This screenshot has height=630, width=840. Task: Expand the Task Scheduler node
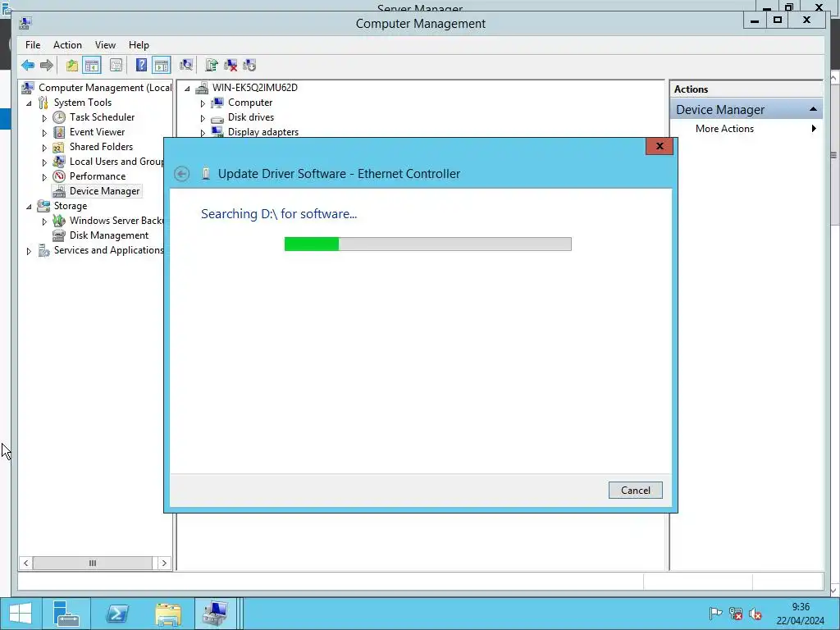click(44, 118)
